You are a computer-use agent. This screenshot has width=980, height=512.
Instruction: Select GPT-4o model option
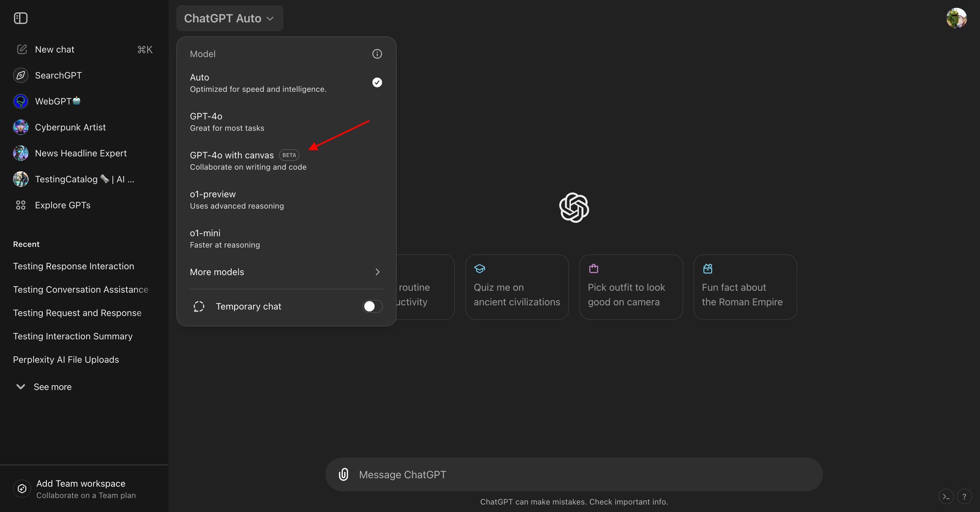pyautogui.click(x=286, y=122)
